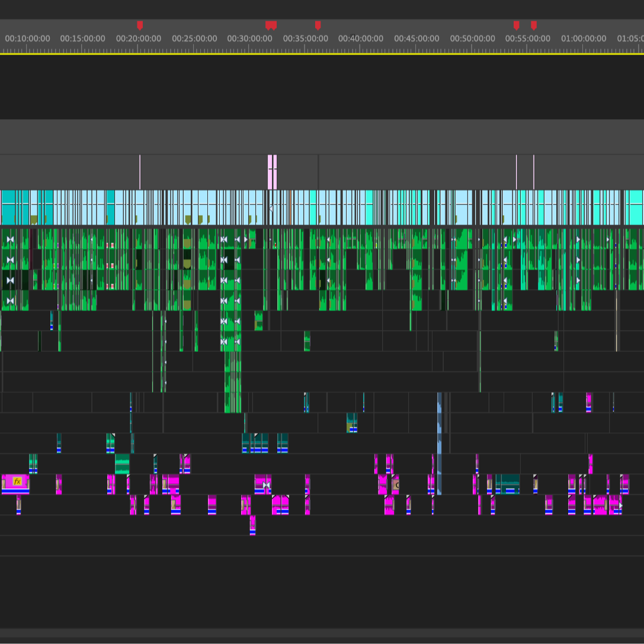Viewport: 644px width, 644px height.
Task: Select the tall light-blue clip near 00:47:00:00
Action: [x=440, y=444]
